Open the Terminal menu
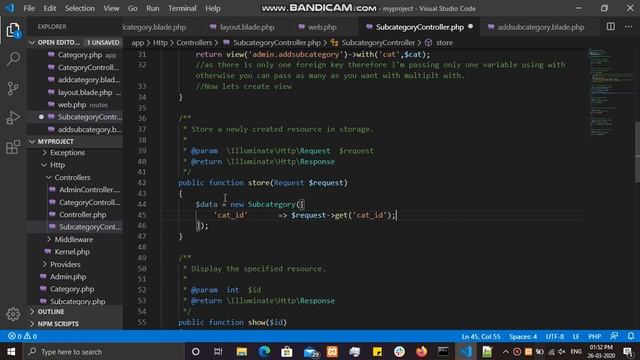640x360 pixels. click(182, 8)
